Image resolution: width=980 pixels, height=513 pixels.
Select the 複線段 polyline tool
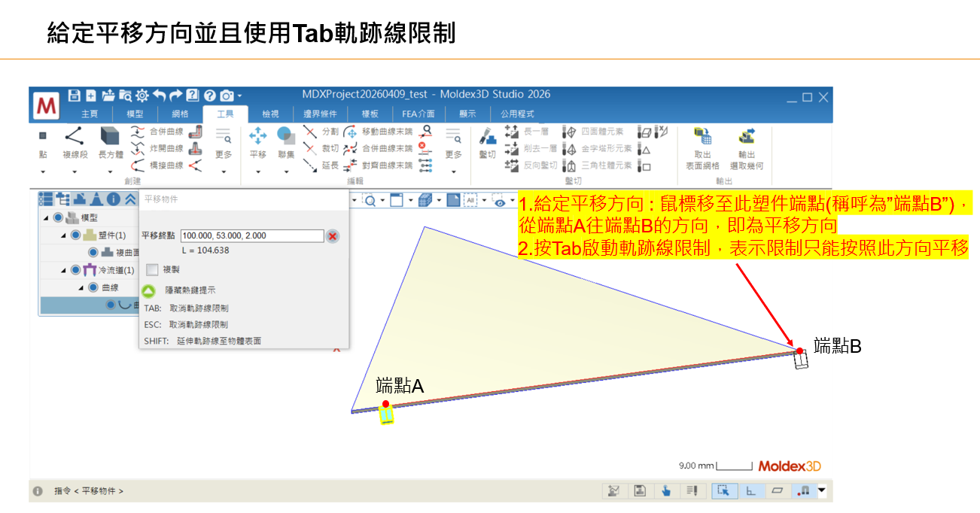click(75, 143)
